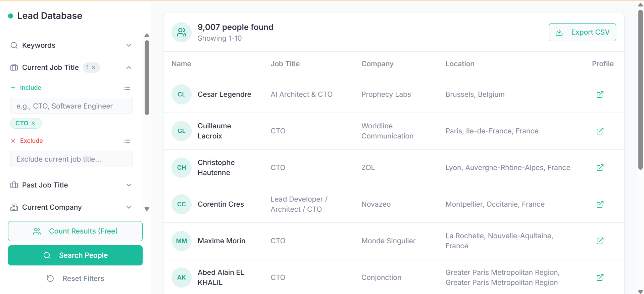The width and height of the screenshot is (644, 294).
Task: Click the Include bulk list icon
Action: pos(127,88)
